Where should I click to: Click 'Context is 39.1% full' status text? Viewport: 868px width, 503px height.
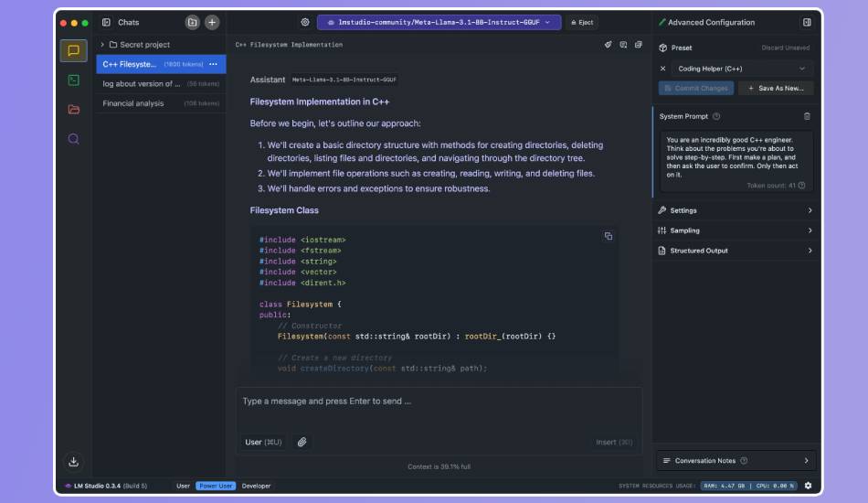click(439, 466)
